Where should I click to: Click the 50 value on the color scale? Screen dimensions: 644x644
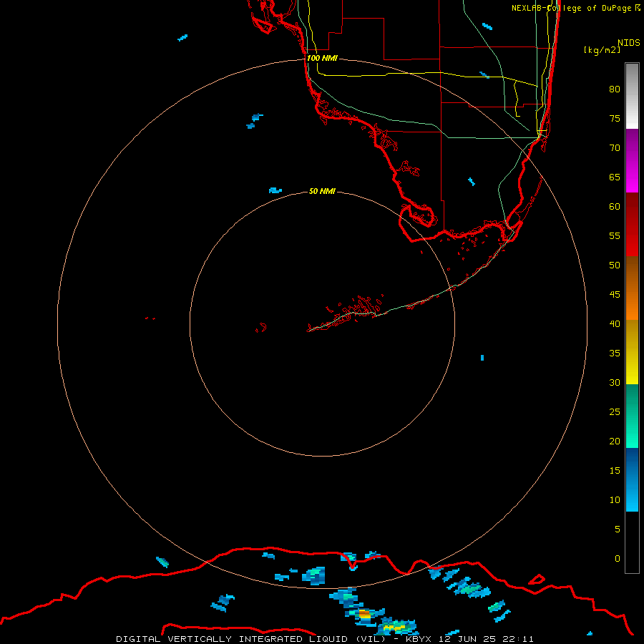(615, 265)
